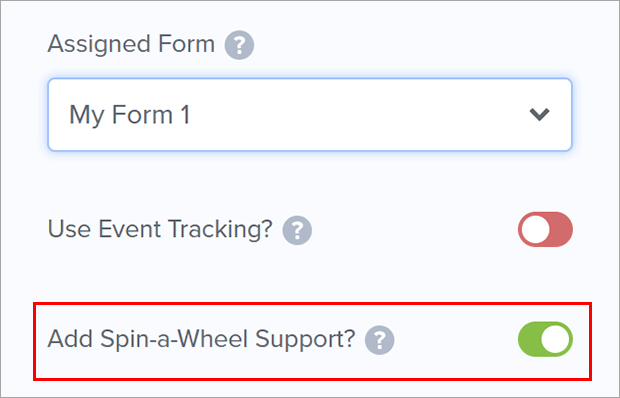Viewport: 620px width, 398px height.
Task: Show help for Add Spin-a-Wheel Support
Action: [x=379, y=340]
